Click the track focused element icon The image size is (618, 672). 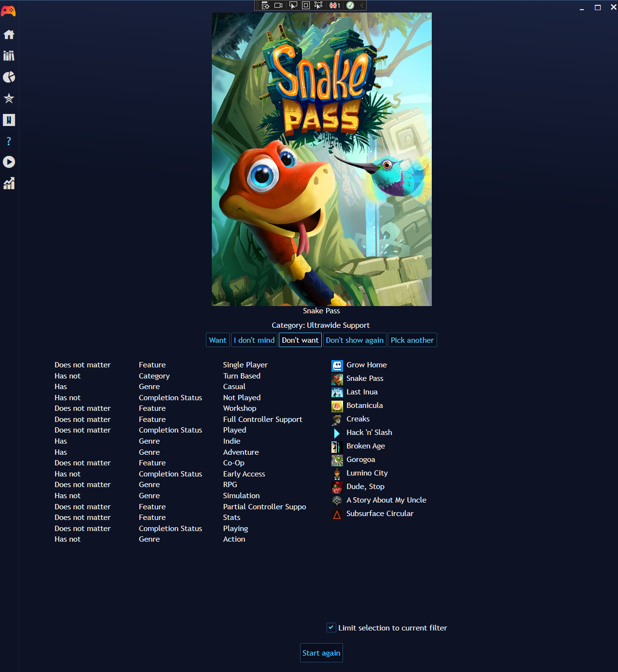point(318,5)
